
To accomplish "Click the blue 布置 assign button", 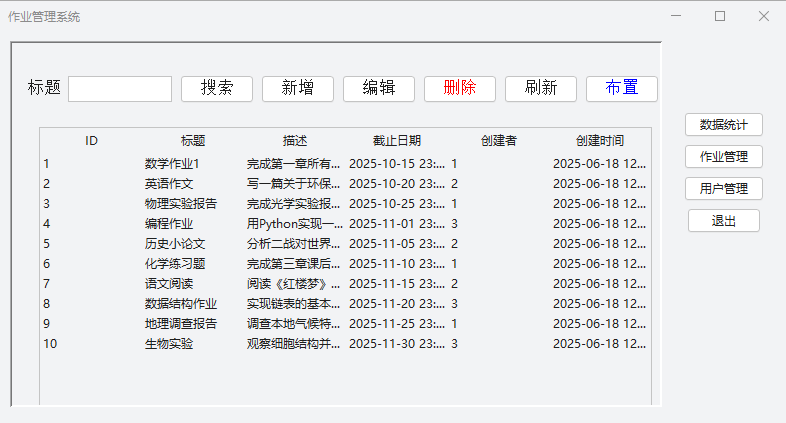I will tap(622, 89).
